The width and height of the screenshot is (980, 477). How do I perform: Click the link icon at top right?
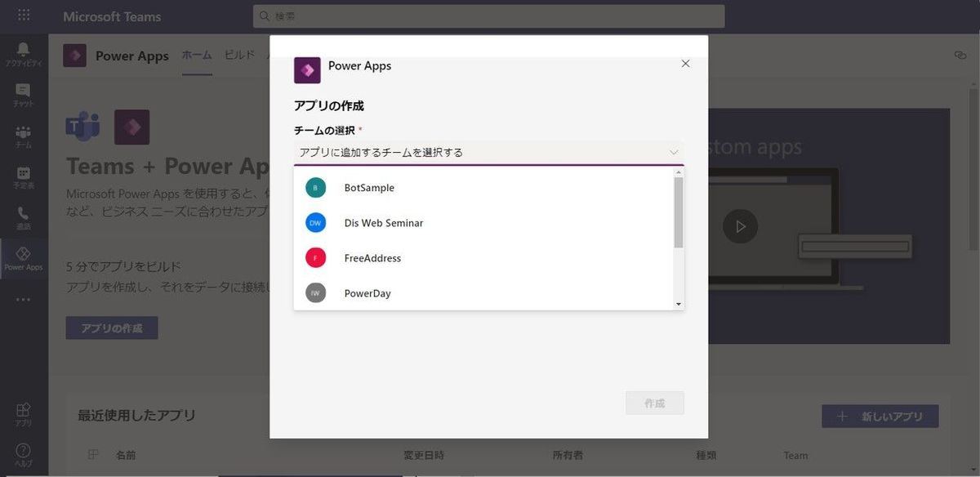click(960, 55)
